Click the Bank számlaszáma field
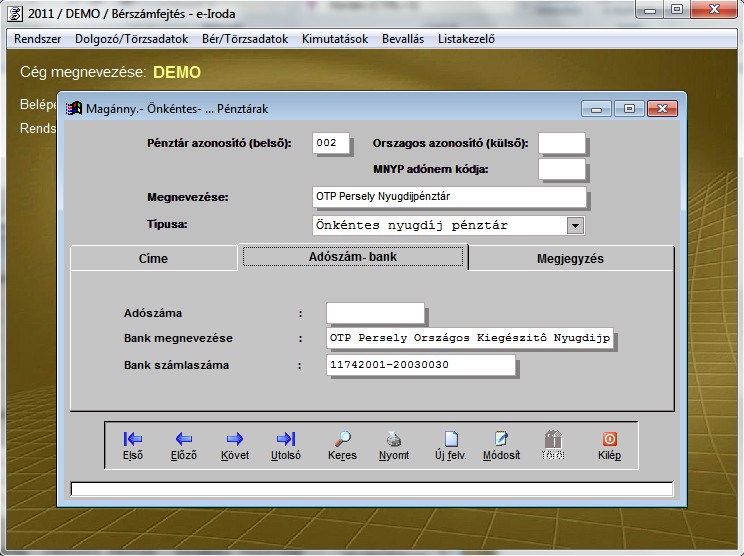744x556 pixels. pyautogui.click(x=420, y=365)
